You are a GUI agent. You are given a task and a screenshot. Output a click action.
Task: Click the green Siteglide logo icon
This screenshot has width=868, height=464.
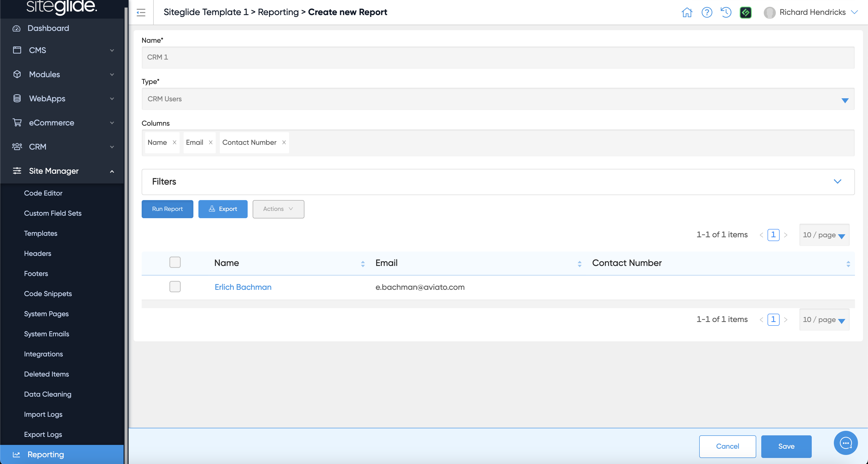[745, 13]
